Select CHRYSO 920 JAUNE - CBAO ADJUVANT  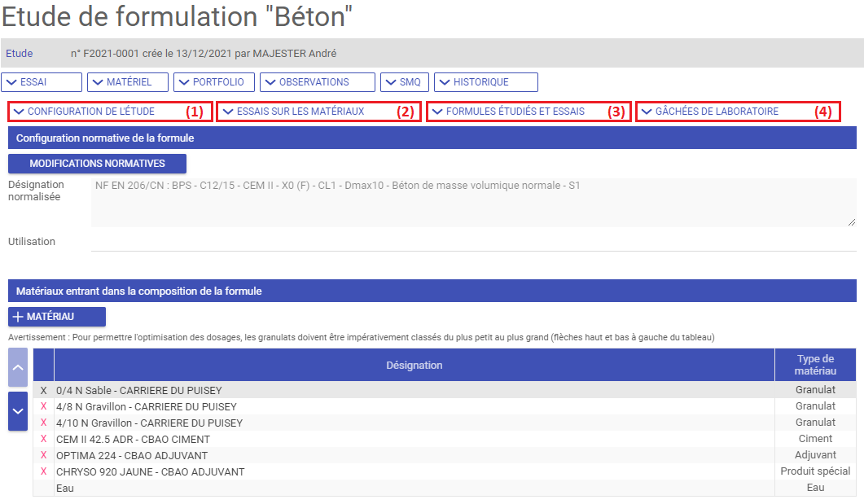(x=414, y=471)
